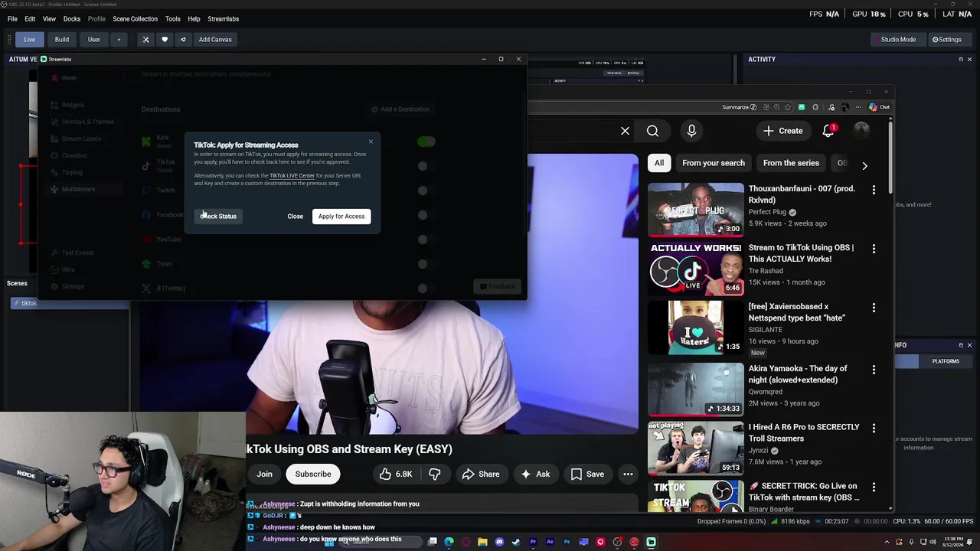Screen dimensions: 980x551
Task: Open the Streamlabs menu
Action: click(x=224, y=18)
